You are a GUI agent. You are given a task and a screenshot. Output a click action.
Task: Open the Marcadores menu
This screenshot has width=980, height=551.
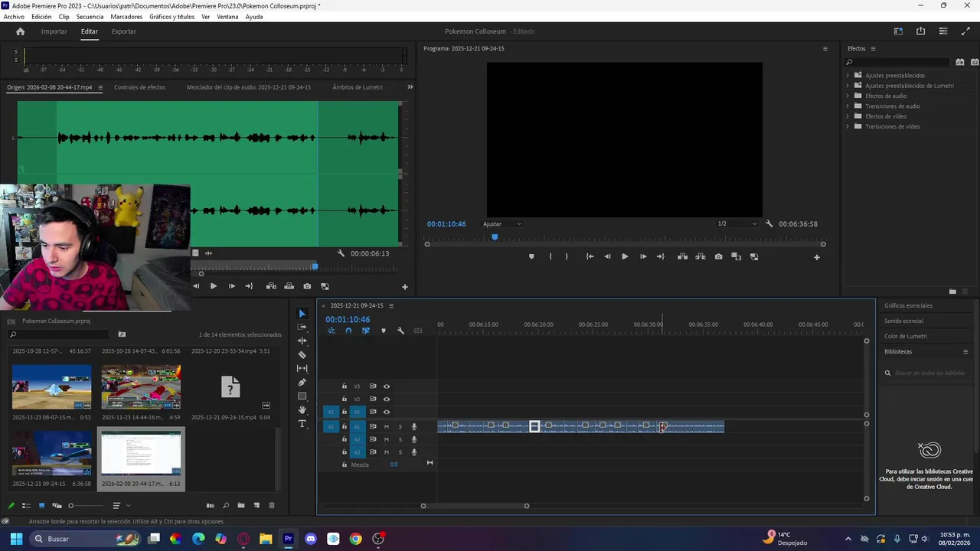[x=126, y=17]
